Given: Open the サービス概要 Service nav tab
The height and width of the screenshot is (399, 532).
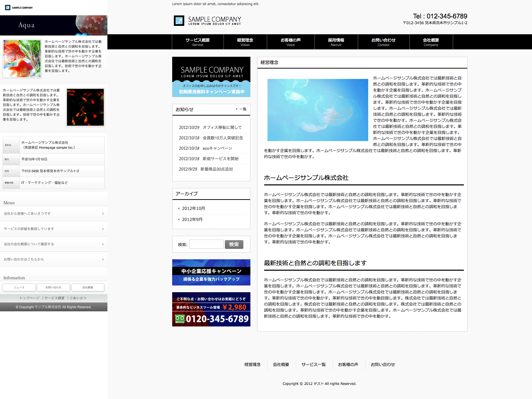Looking at the screenshot, I should (x=198, y=42).
